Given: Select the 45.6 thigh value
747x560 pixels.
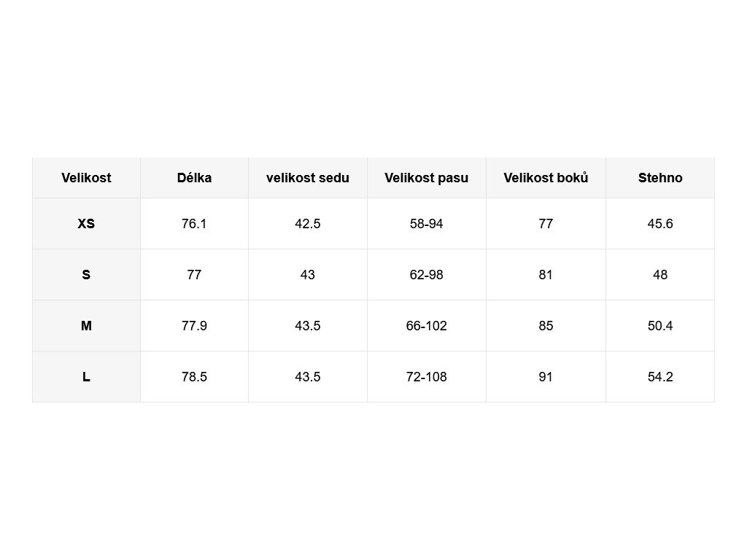Looking at the screenshot, I should 660,223.
